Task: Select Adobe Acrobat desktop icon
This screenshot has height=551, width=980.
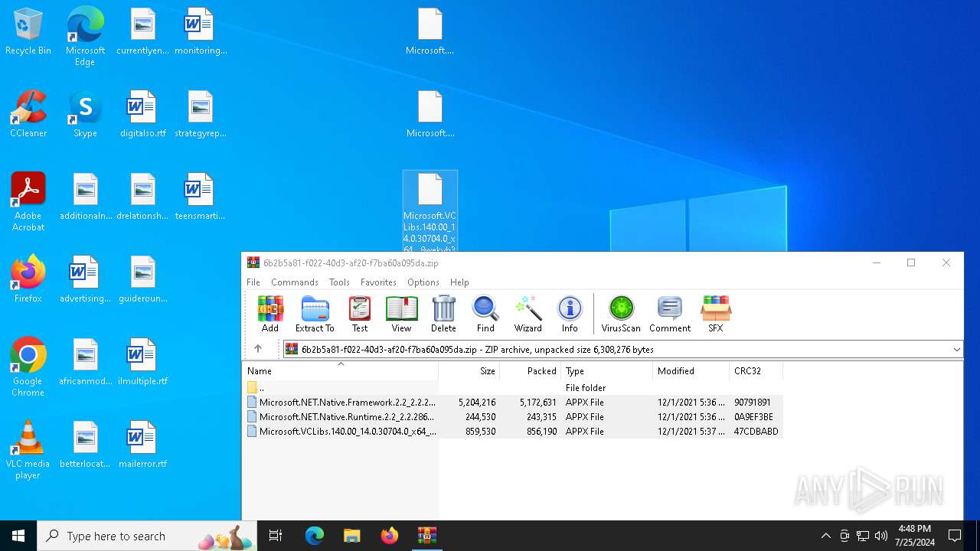Action: click(x=28, y=202)
